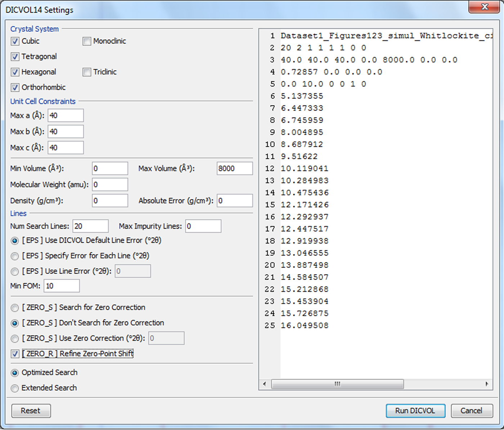Select Use Zero Correction radio button
504x430 pixels.
point(15,339)
